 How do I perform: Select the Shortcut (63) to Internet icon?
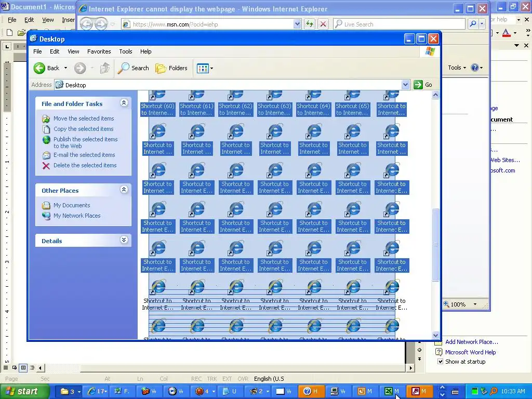click(274, 103)
